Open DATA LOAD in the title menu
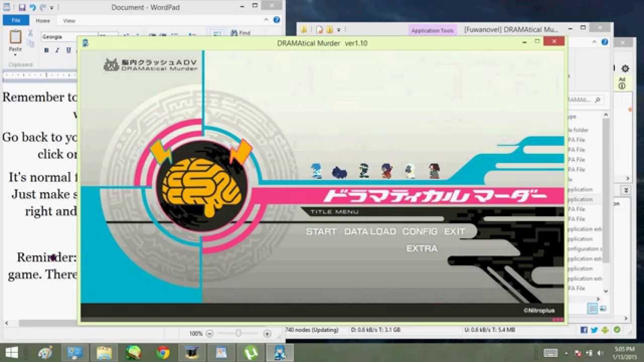Screen dimensions: 644x362 click(x=370, y=231)
